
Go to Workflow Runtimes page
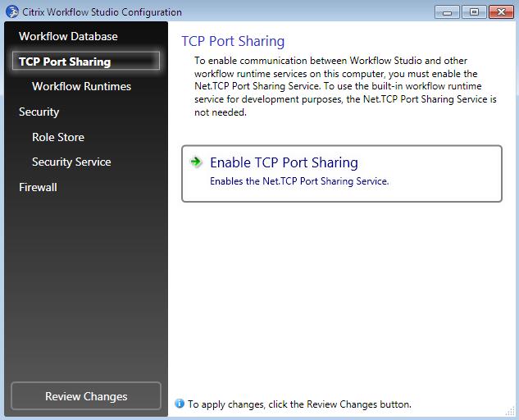coord(81,86)
